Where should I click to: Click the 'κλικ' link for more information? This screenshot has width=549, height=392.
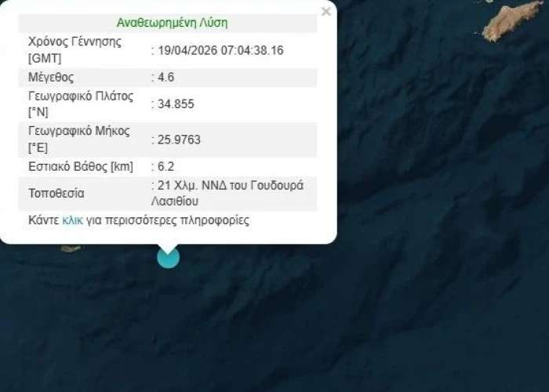[72, 220]
